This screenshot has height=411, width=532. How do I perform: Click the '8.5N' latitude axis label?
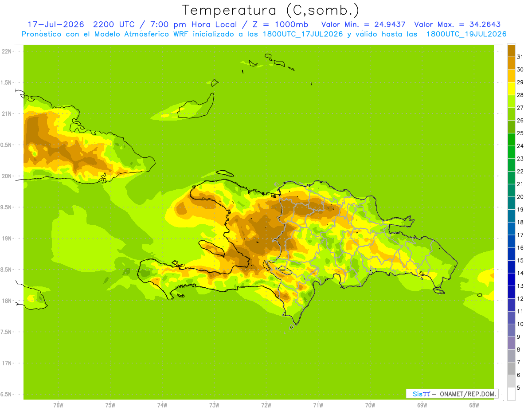pyautogui.click(x=6, y=270)
